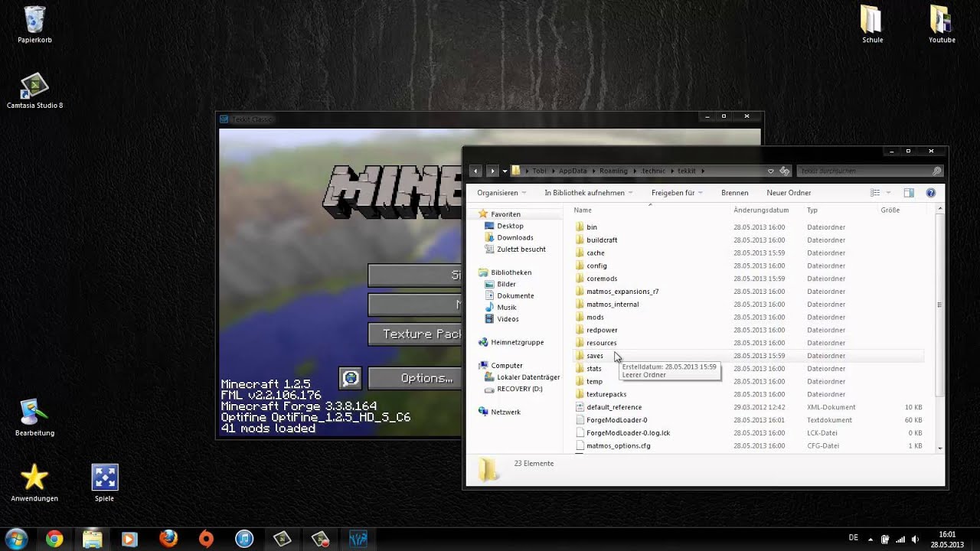Click Neuer Ordner in the toolbar
The image size is (980, 551).
(x=789, y=193)
